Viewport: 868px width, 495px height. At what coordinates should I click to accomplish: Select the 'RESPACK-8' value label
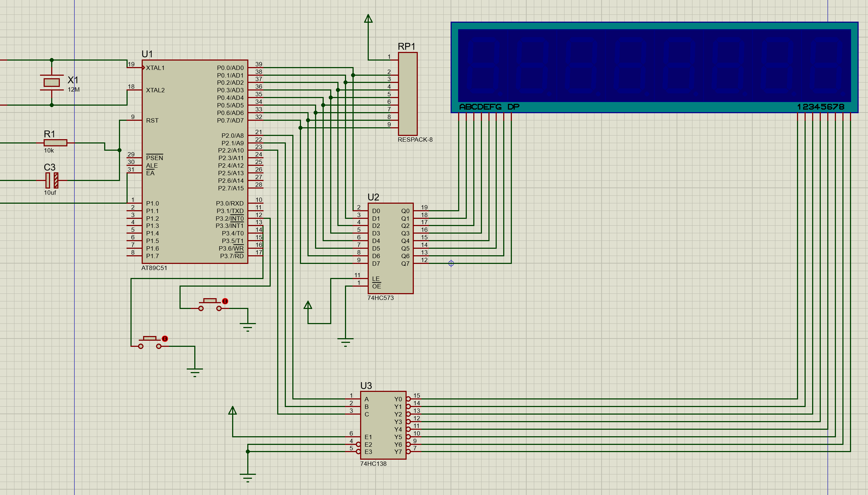tap(415, 140)
